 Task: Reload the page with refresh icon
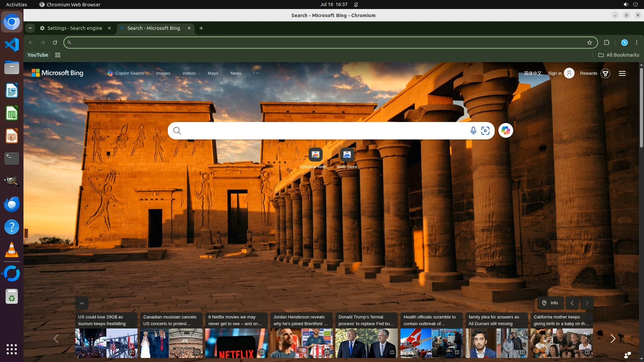(55, 43)
